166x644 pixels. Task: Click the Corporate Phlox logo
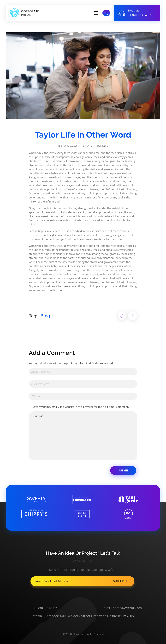pos(24,13)
